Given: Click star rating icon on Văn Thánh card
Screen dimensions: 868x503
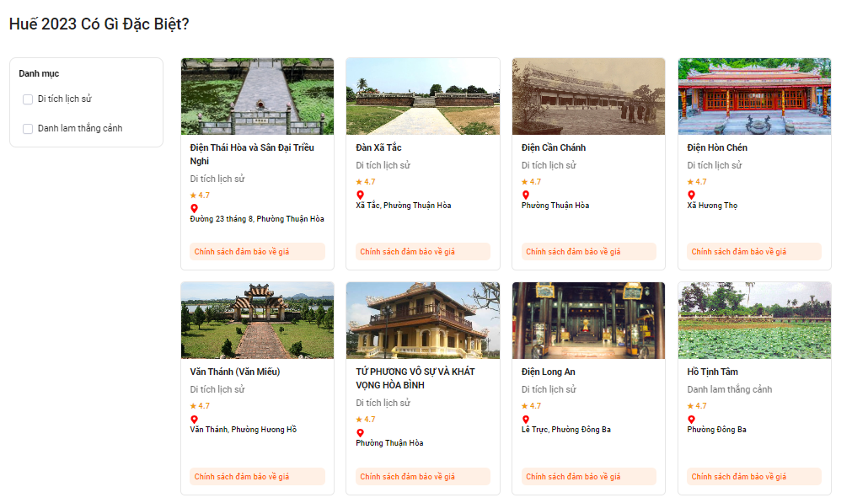Looking at the screenshot, I should point(193,406).
